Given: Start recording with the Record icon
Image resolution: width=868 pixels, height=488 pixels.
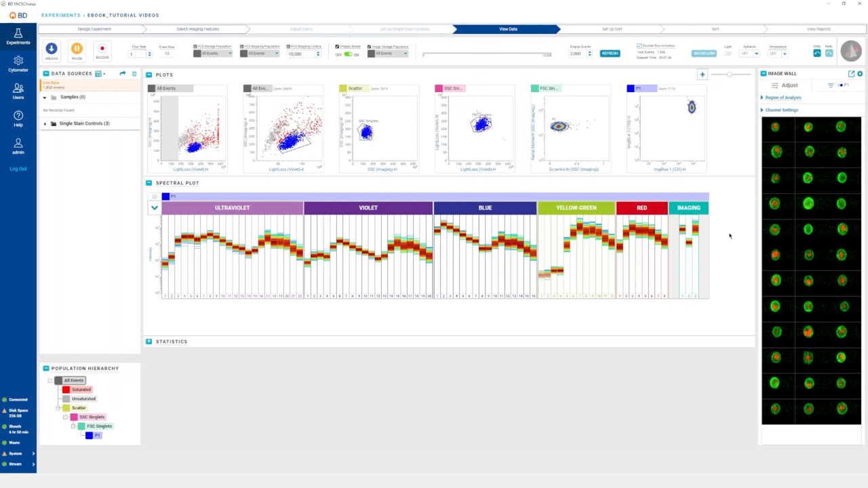Looking at the screenshot, I should [102, 48].
